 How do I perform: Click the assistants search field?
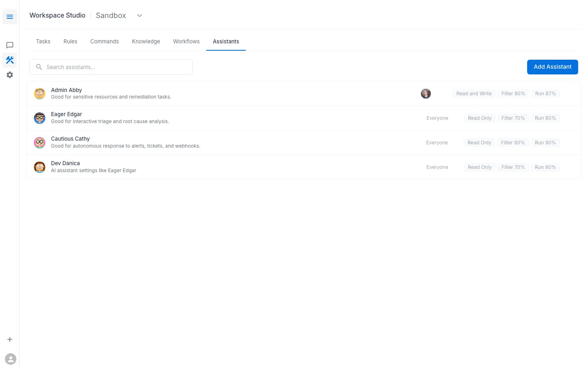click(111, 67)
